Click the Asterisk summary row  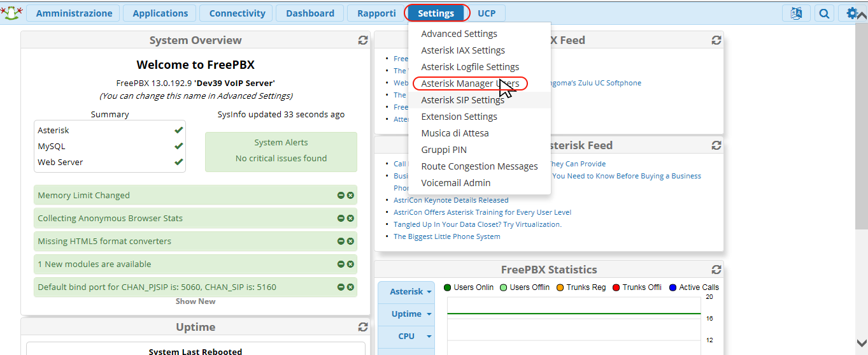pos(110,130)
